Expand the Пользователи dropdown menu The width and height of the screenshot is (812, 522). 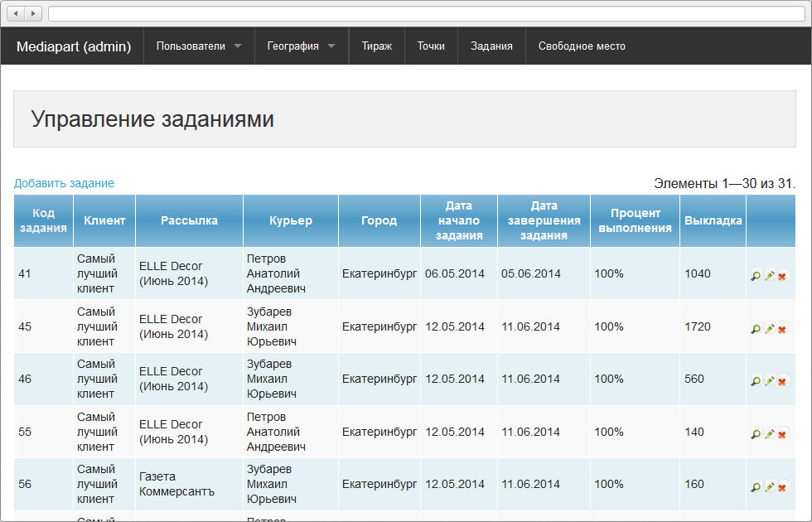pos(199,46)
